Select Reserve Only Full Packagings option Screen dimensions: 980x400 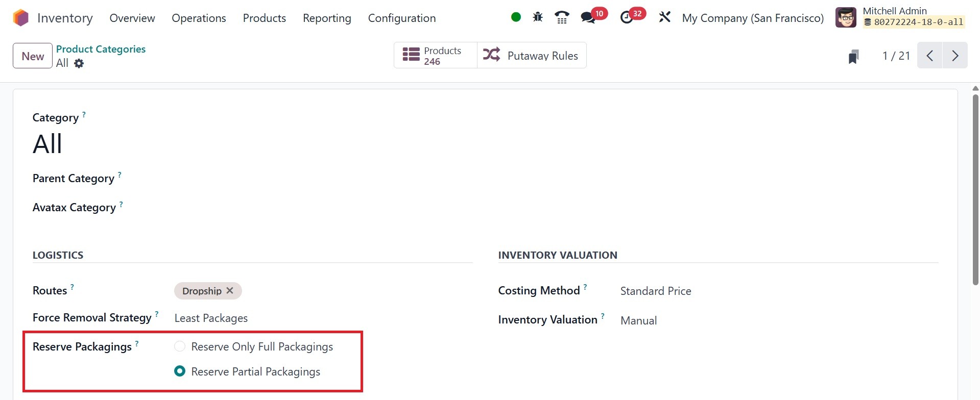[x=180, y=346]
